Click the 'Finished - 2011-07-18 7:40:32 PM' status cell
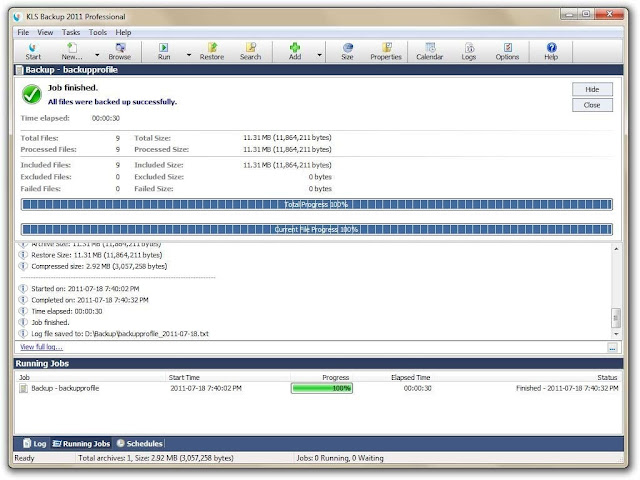 [567, 388]
